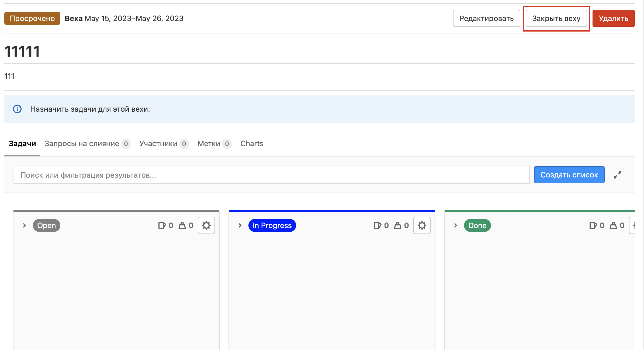Open settings gear of In Progress list
Screen dimensions: 644x350
tap(422, 225)
